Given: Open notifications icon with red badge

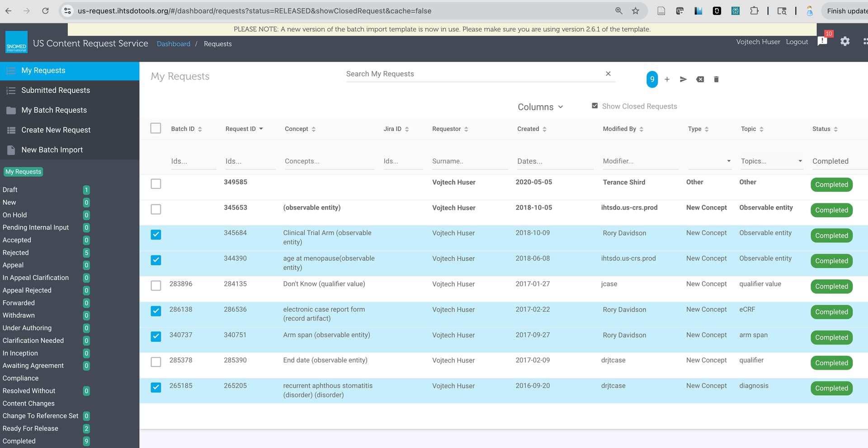Looking at the screenshot, I should (x=822, y=41).
